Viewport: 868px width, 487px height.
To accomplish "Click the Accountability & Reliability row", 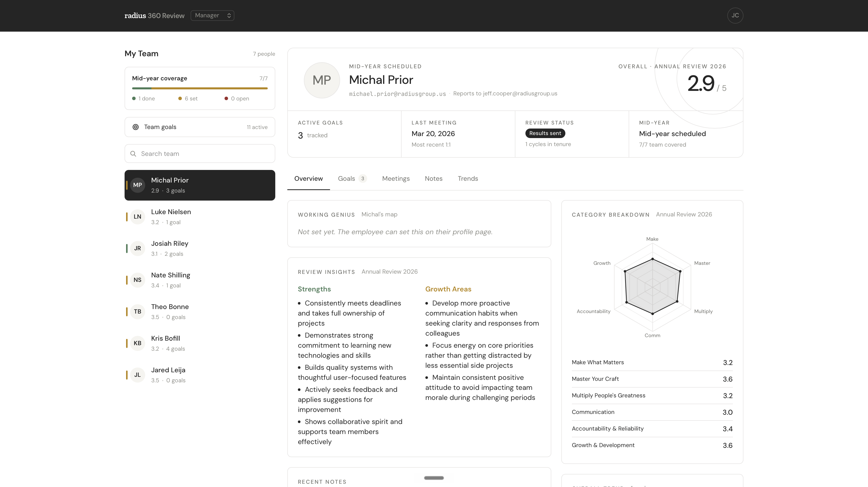I will tap(652, 429).
